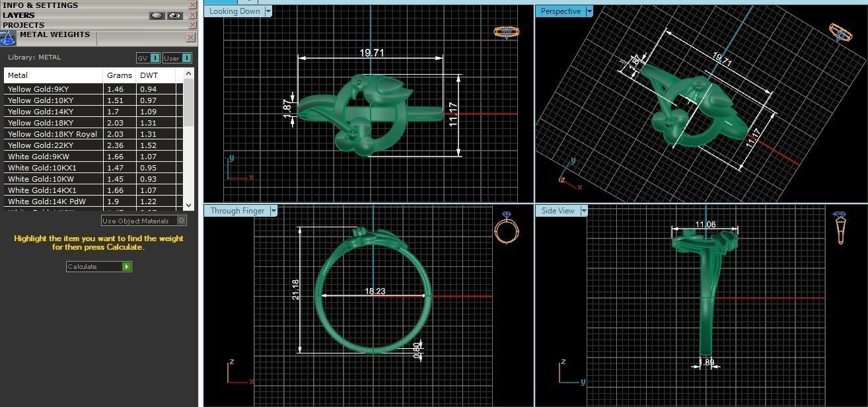Image resolution: width=868 pixels, height=407 pixels.
Task: Click the metal list scrollbar thumb
Action: (x=189, y=102)
